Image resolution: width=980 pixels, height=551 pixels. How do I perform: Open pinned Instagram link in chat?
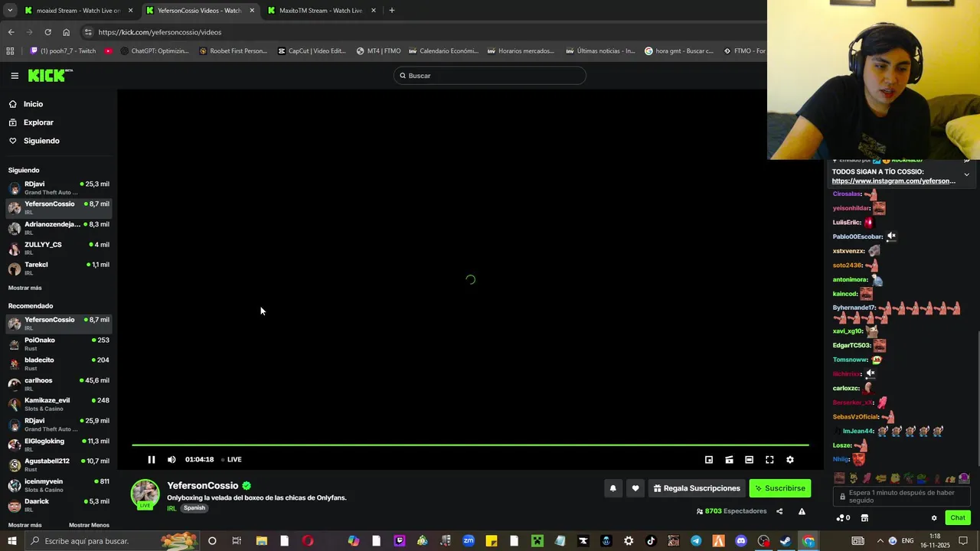tap(893, 181)
